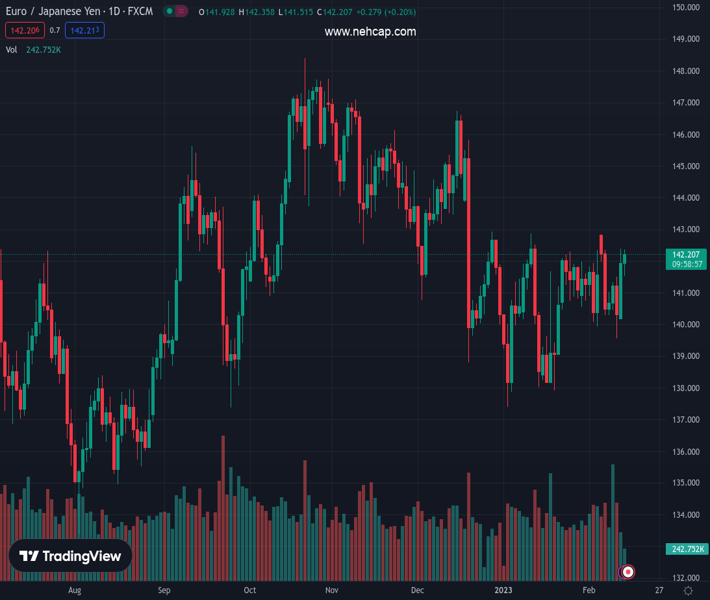Open chart settings gear icon
Viewport: 710px width, 600px height.
tap(688, 591)
